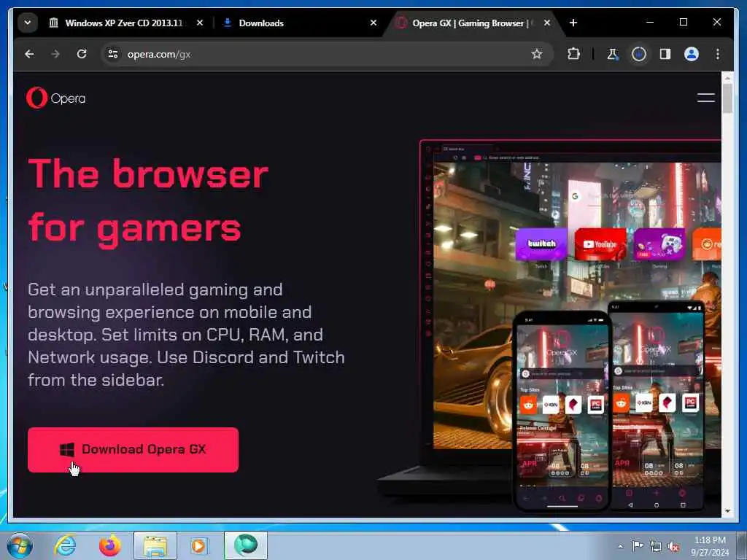Open the Chrome three-dot menu
The height and width of the screenshot is (560, 747).
tap(718, 54)
